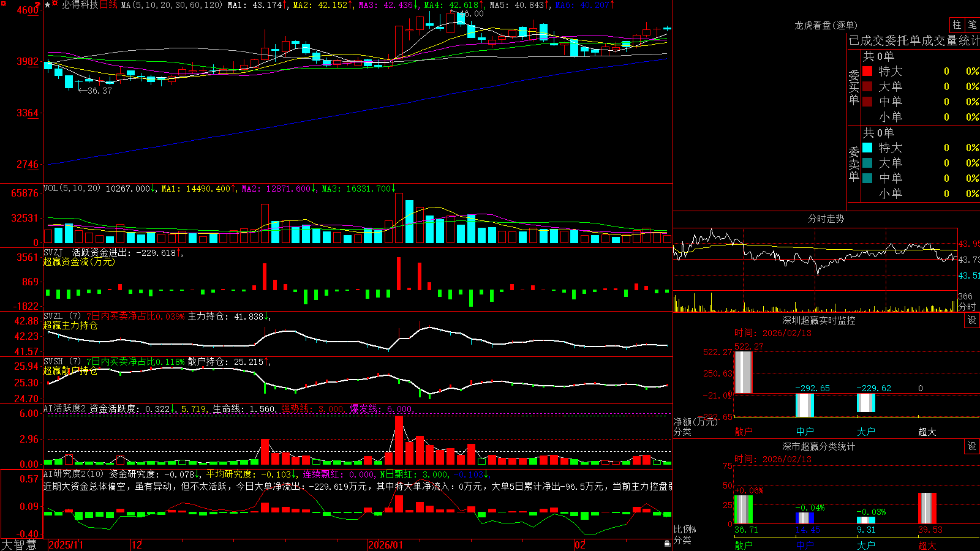Viewport: 980px width, 551px height.
Task: Click the tallest cyan volume bar
Action: tap(409, 222)
